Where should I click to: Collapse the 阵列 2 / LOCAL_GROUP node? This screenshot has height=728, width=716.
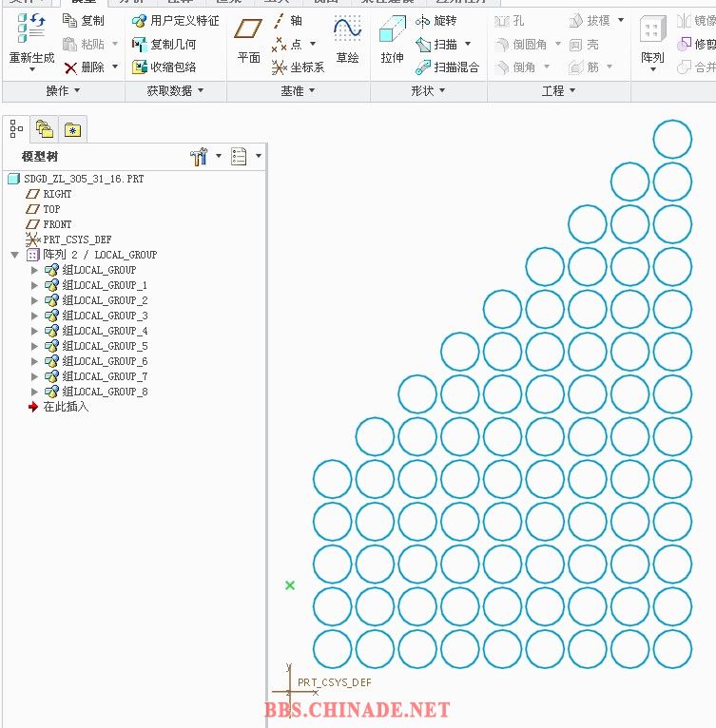(x=14, y=255)
